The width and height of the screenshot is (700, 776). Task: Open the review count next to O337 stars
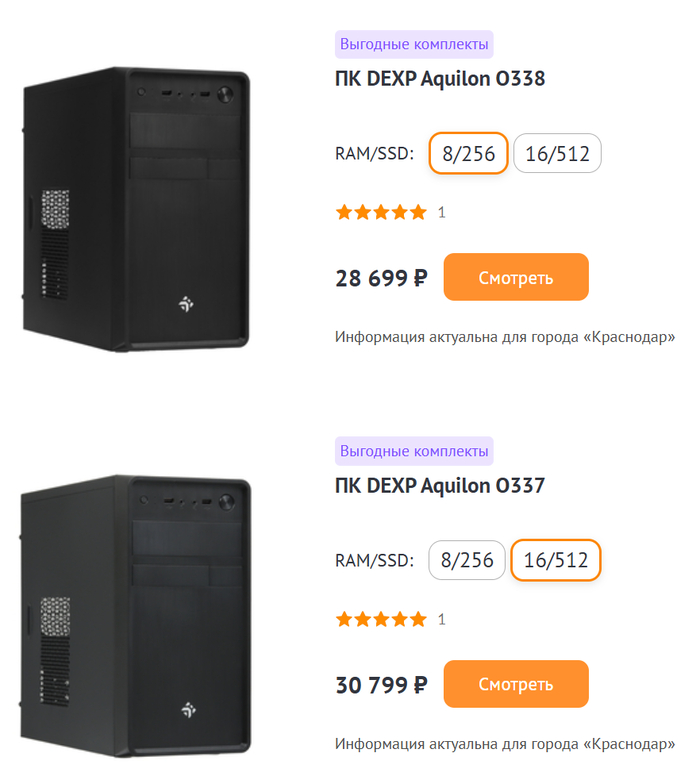tap(442, 619)
